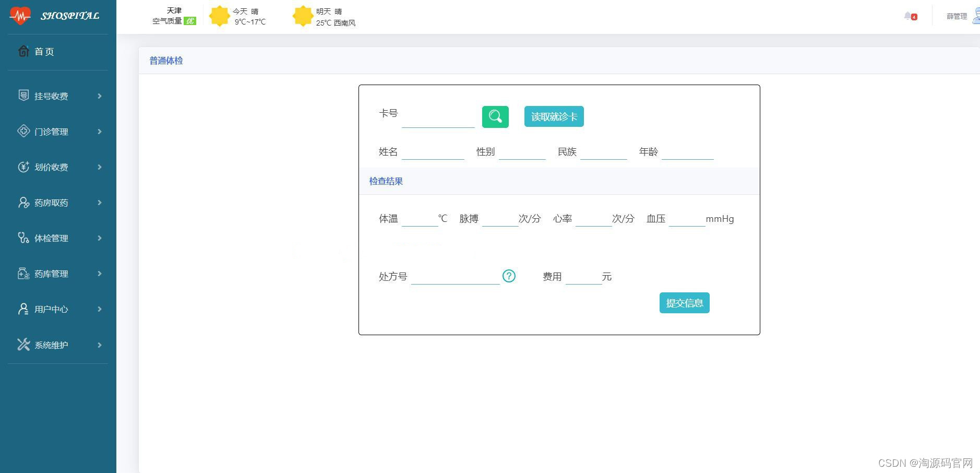Screen dimensions: 980x473
Task: Expand the 挂号收费 menu arrow
Action: [100, 96]
